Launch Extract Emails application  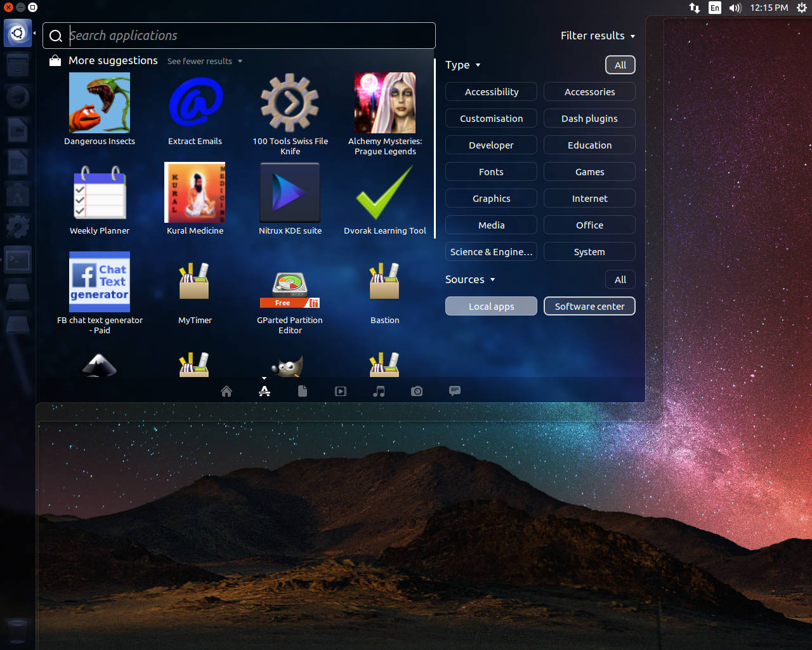click(x=195, y=109)
